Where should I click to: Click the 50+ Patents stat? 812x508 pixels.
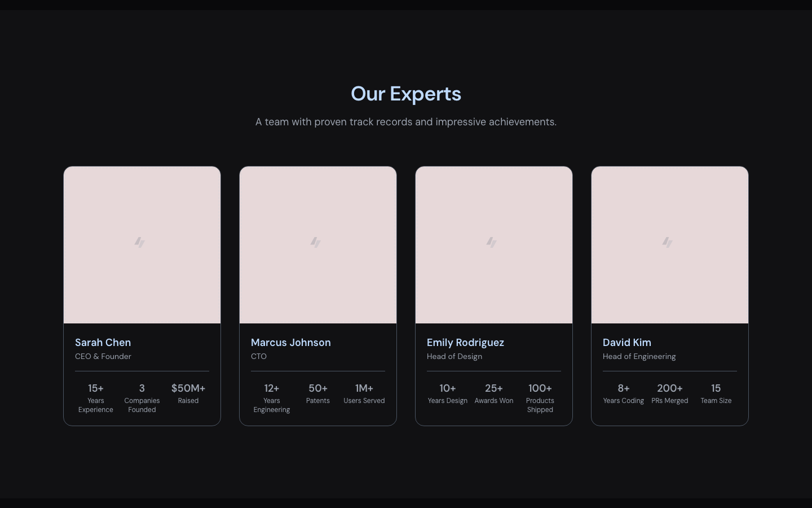318,393
